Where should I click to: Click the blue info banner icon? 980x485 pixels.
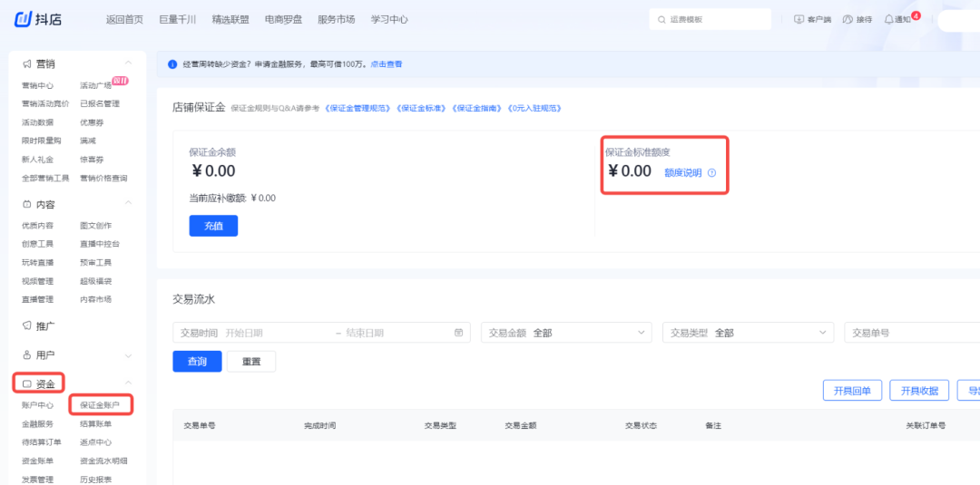click(172, 64)
